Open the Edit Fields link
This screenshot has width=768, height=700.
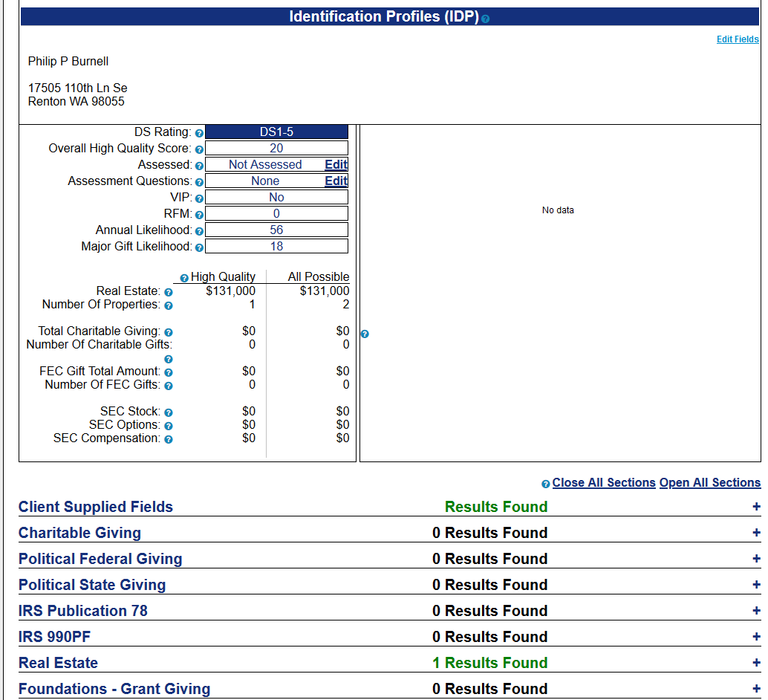(737, 39)
